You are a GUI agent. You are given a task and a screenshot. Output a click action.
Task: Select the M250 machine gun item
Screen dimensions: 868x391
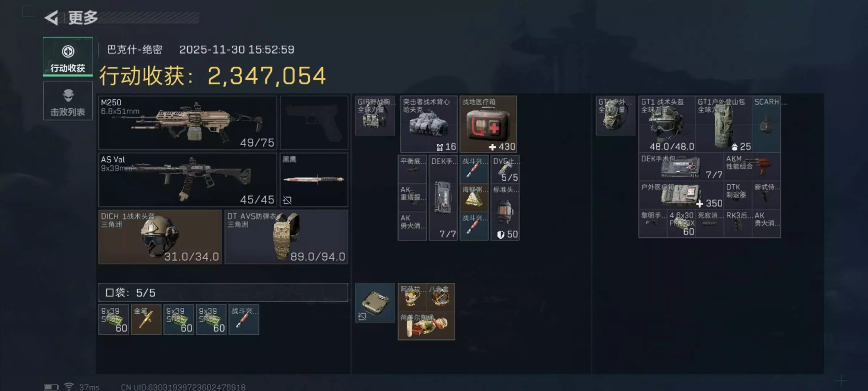click(188, 123)
